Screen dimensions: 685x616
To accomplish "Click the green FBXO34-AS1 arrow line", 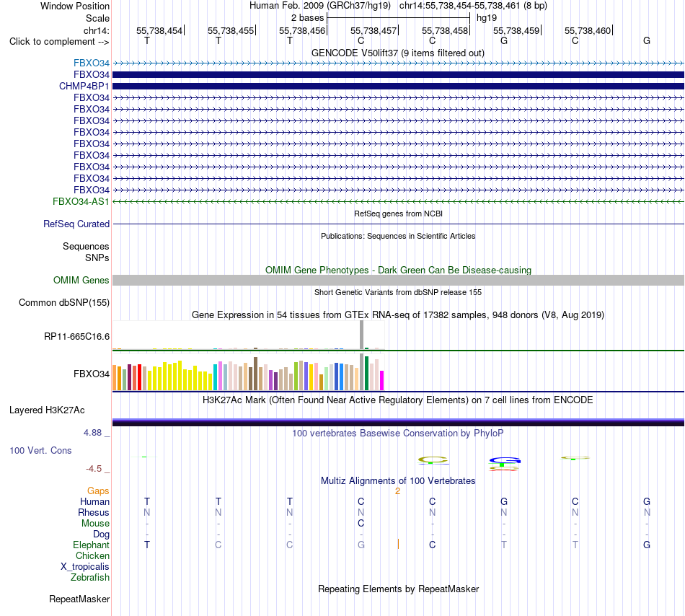I will [x=398, y=201].
